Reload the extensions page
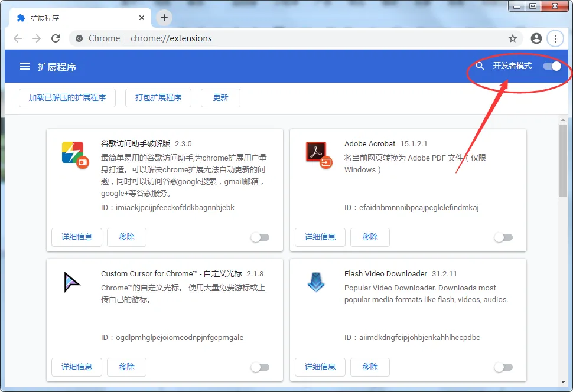The height and width of the screenshot is (392, 573). (56, 38)
